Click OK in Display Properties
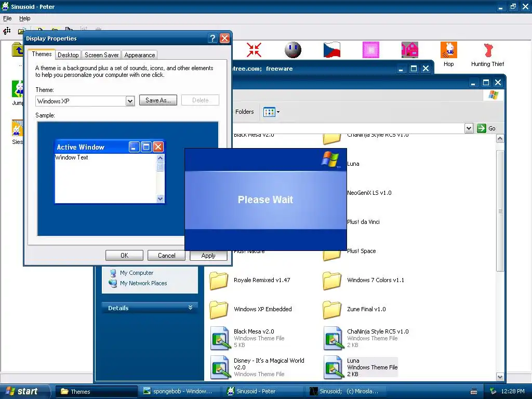This screenshot has height=399, width=532. coord(124,256)
